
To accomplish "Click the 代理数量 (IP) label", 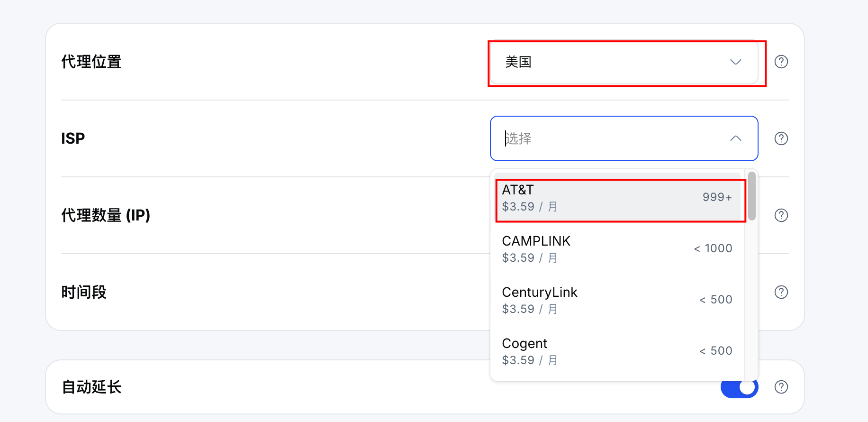I will click(106, 215).
